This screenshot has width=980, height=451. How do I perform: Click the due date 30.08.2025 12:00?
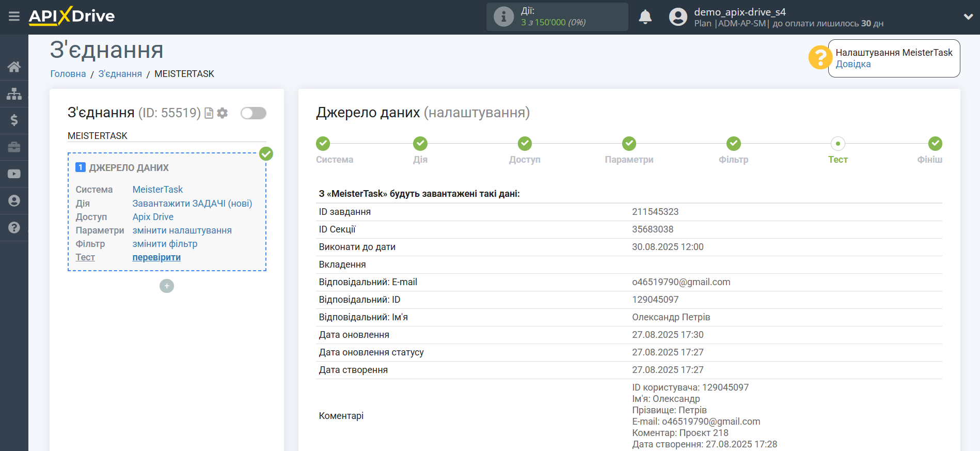(668, 247)
